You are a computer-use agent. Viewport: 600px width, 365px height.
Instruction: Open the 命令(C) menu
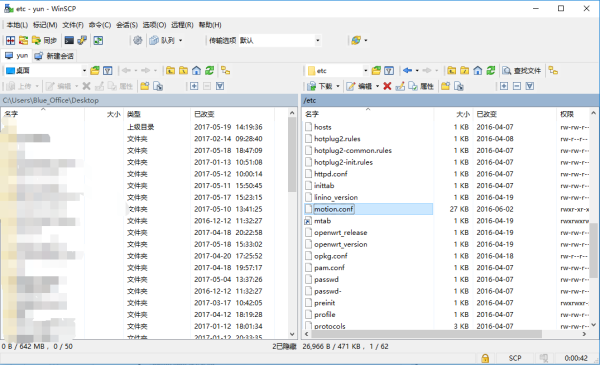pyautogui.click(x=100, y=25)
